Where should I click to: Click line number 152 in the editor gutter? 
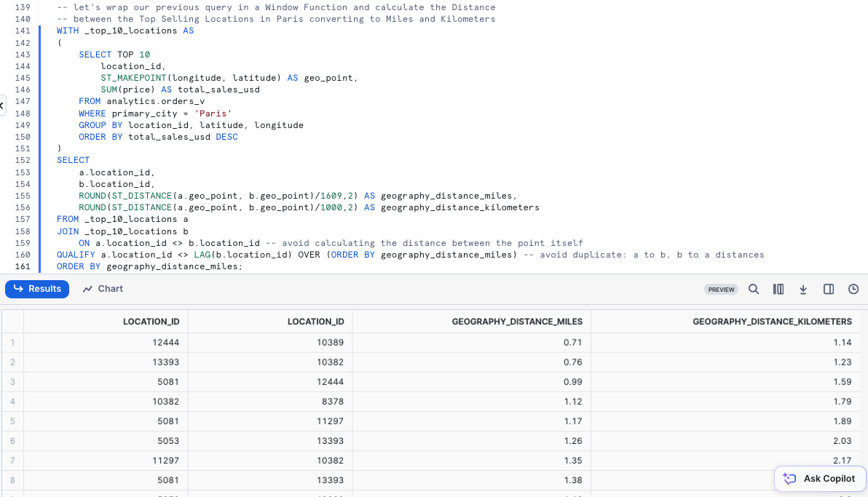point(22,160)
